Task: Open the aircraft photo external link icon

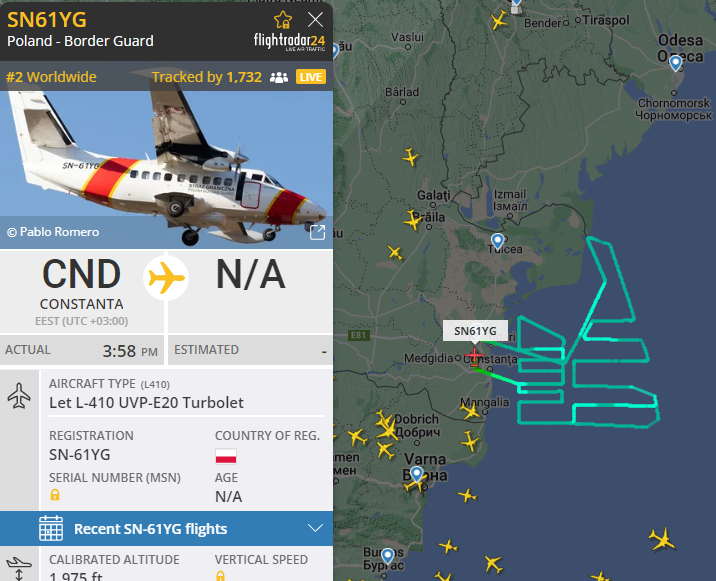Action: 318,232
